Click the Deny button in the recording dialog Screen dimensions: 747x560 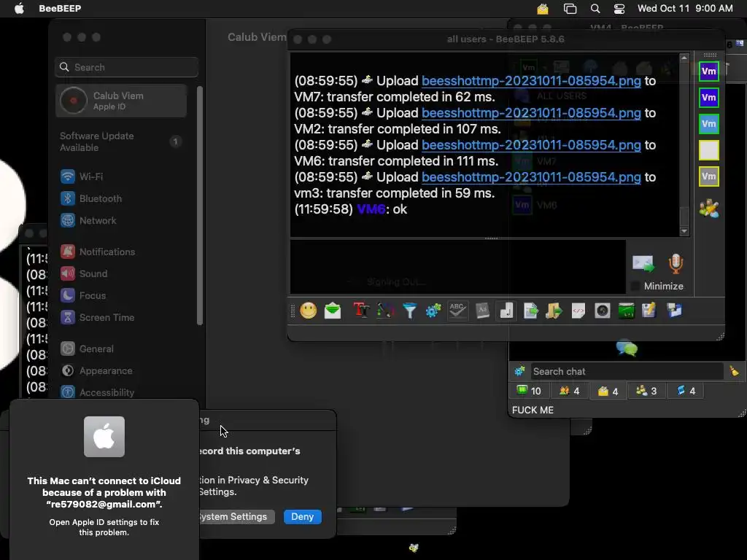(303, 517)
